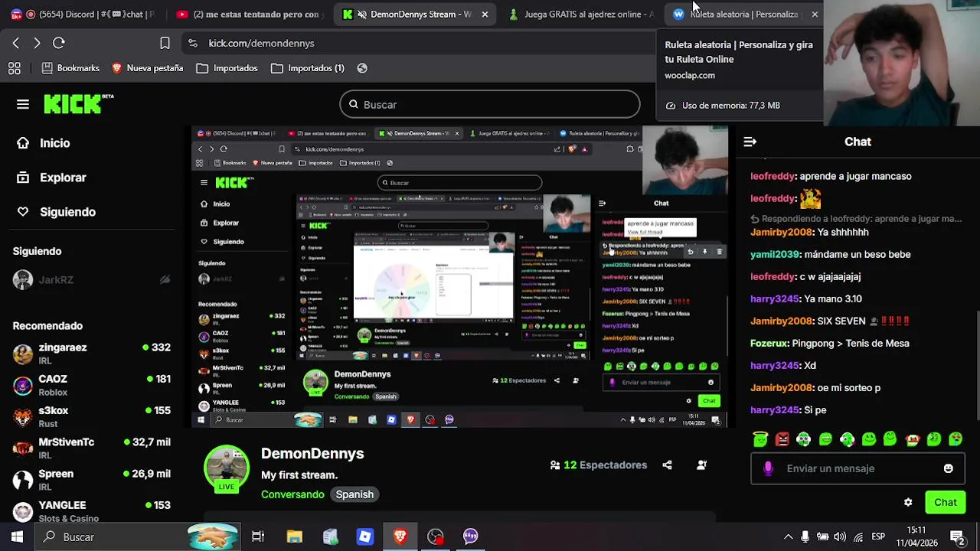
Task: Open recommended channel YANGLEE
Action: click(92, 510)
